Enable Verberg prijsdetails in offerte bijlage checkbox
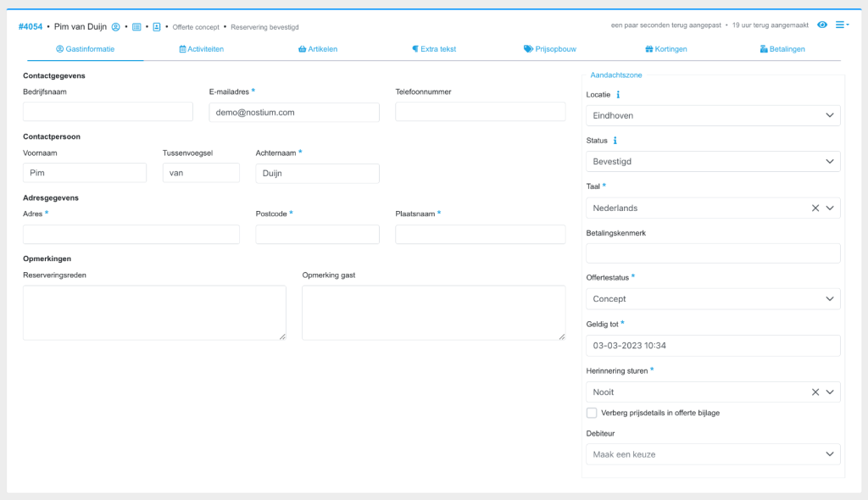This screenshot has height=500, width=868. pos(592,413)
